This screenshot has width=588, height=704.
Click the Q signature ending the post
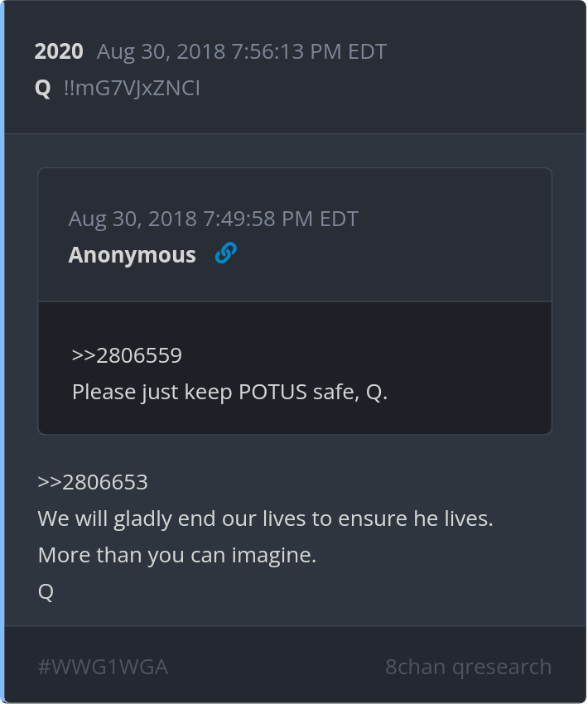46,592
